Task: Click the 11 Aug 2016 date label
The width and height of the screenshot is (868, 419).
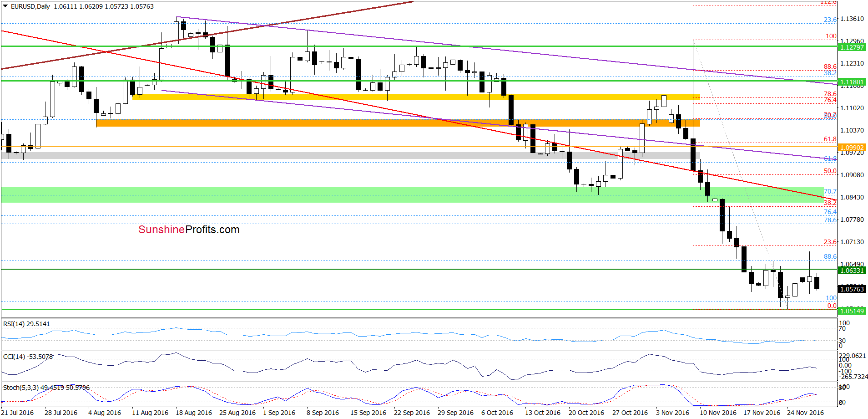Action: coord(150,413)
